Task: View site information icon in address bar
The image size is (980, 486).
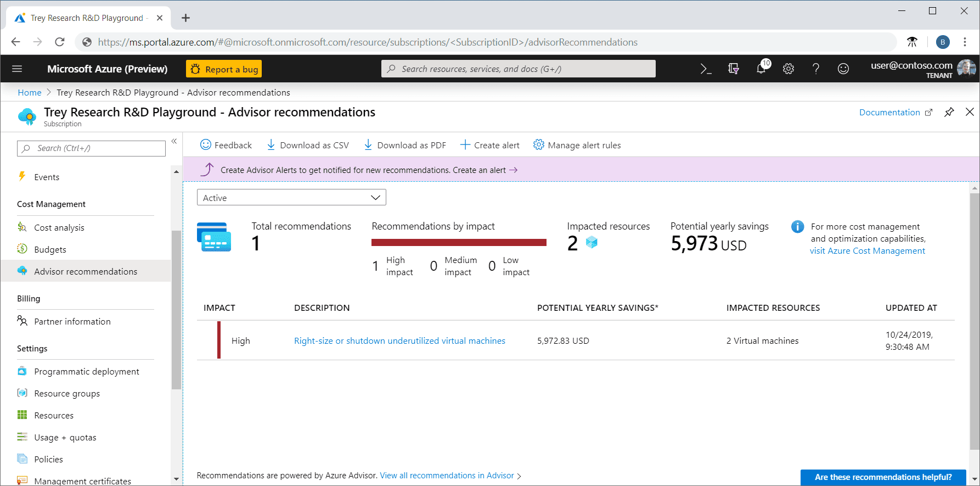Action: click(x=87, y=42)
